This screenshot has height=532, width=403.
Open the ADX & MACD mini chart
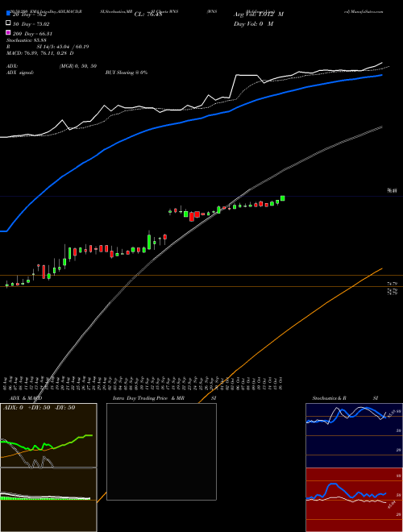coord(48,468)
